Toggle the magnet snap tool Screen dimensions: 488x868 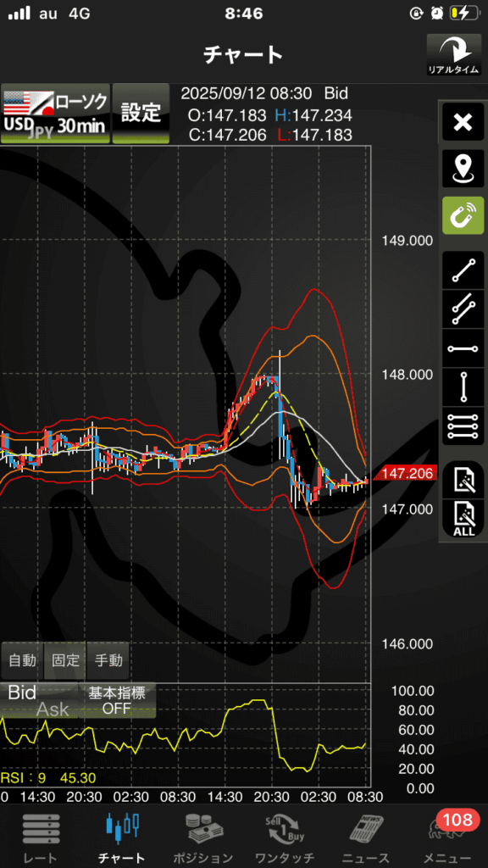(x=463, y=214)
